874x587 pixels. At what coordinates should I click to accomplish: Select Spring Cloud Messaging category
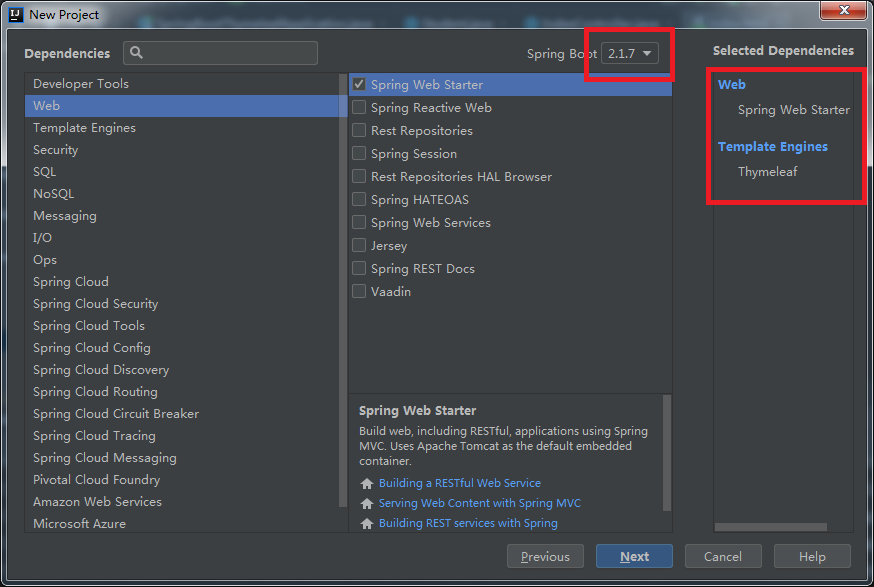click(182, 458)
